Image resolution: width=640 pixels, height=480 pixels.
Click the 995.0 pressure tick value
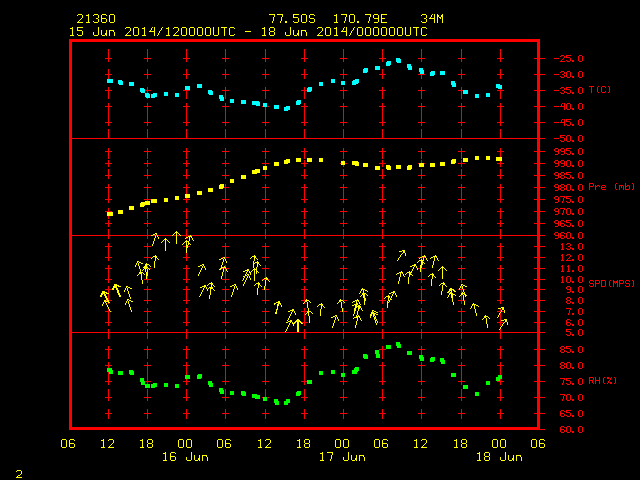pos(569,152)
